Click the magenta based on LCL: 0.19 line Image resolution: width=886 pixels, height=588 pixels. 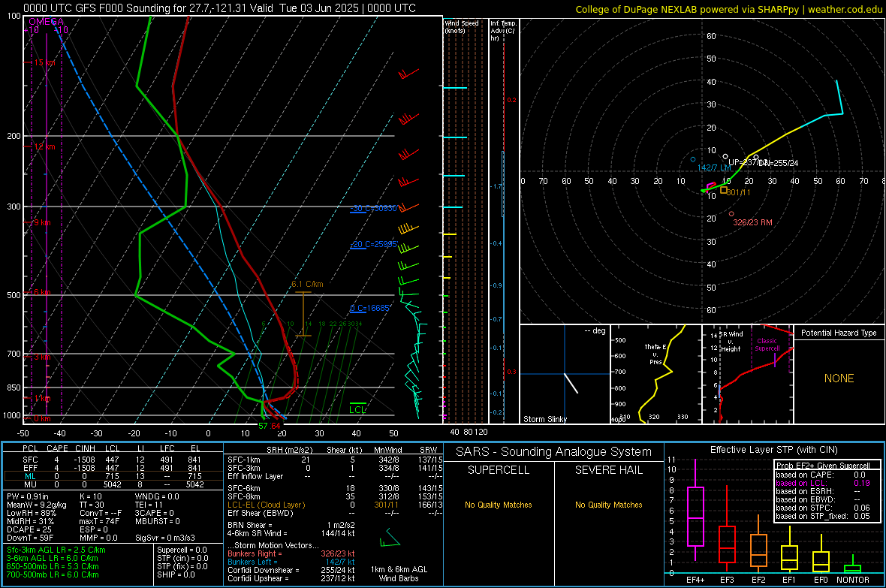(x=823, y=484)
